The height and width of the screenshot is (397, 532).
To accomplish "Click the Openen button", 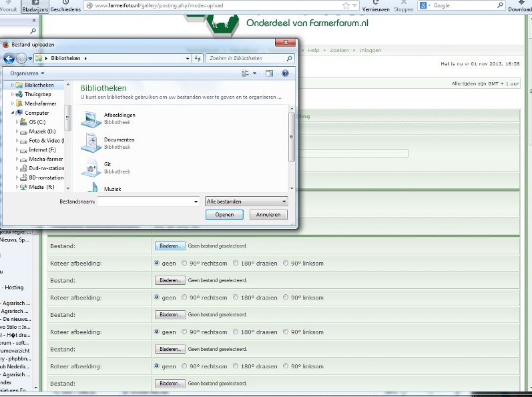I will point(224,215).
